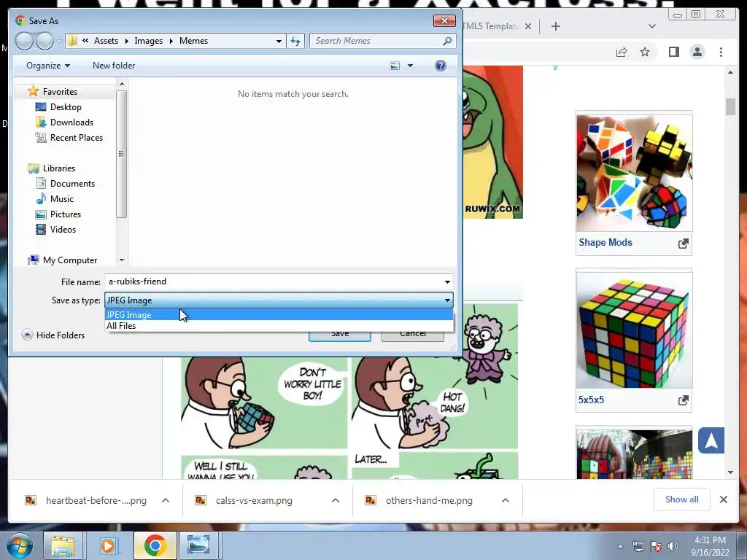This screenshot has width=747, height=560.
Task: Open Videos library in navigation pane
Action: pyautogui.click(x=63, y=229)
